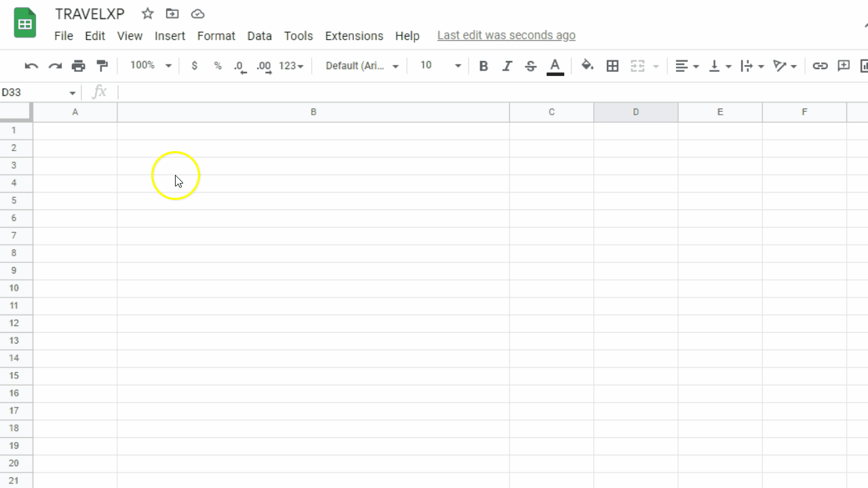Open the View menu
The height and width of the screenshot is (488, 868).
[130, 36]
